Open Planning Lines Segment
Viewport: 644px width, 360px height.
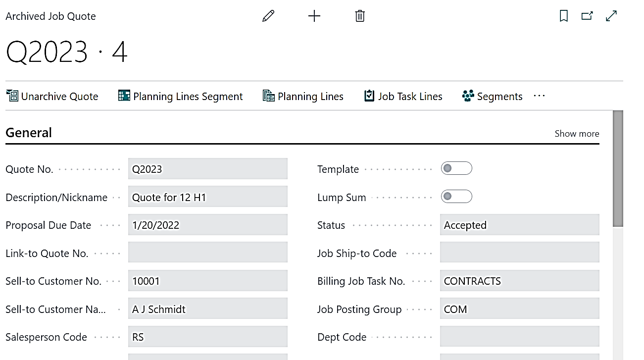pos(181,96)
